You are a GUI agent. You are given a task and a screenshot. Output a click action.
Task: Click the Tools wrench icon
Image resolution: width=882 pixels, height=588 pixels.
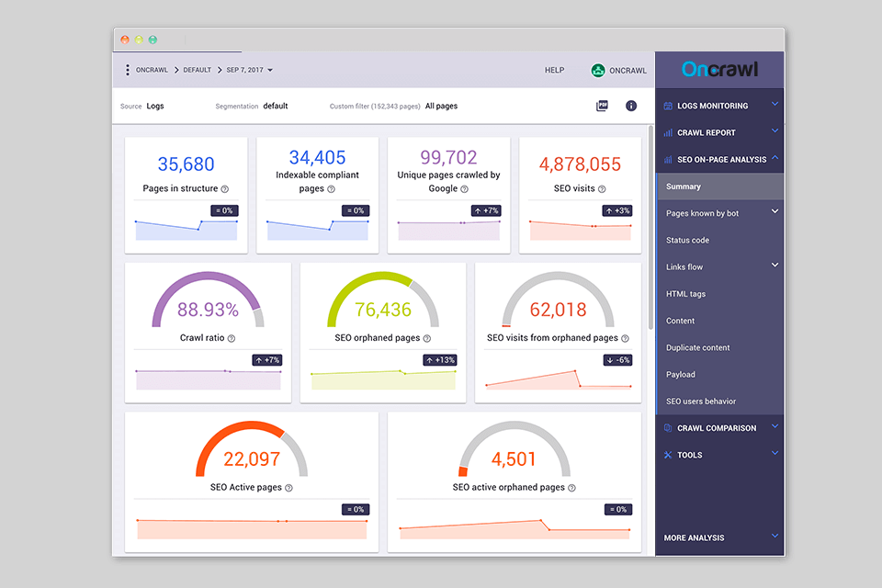[x=668, y=455]
